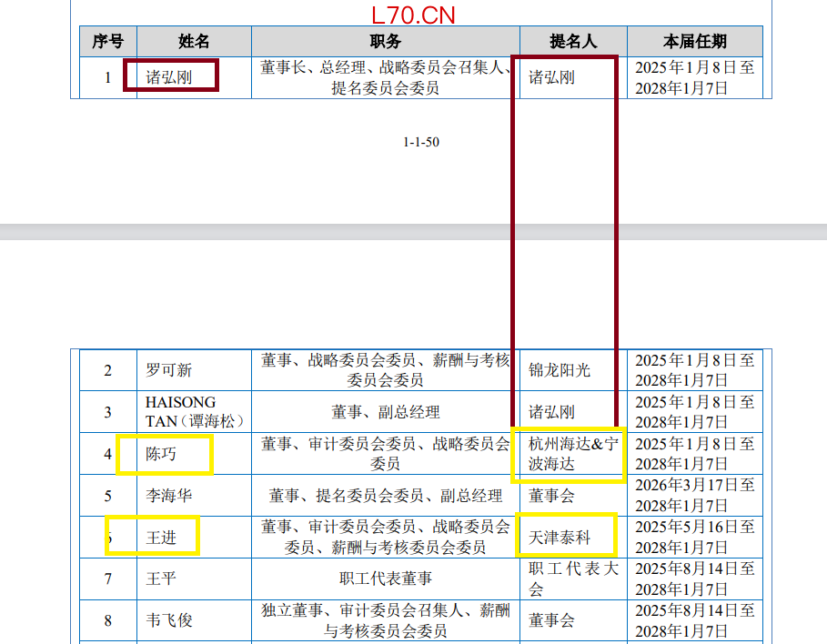Click the 锦龙阳光 nominator cell

tap(561, 370)
